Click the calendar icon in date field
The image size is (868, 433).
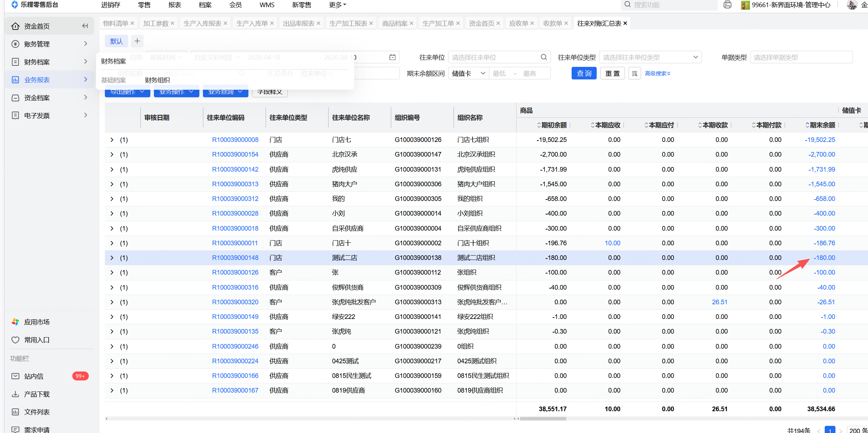[392, 57]
